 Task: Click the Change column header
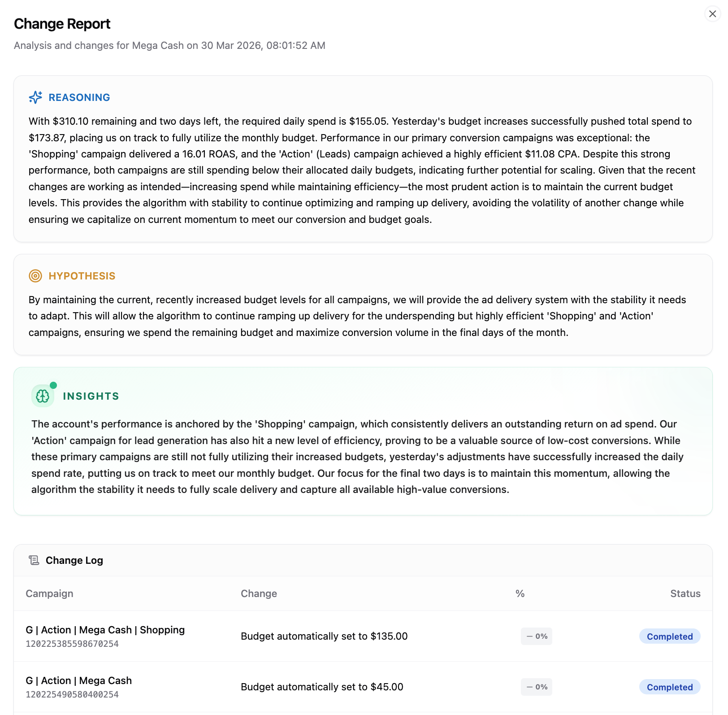259,593
